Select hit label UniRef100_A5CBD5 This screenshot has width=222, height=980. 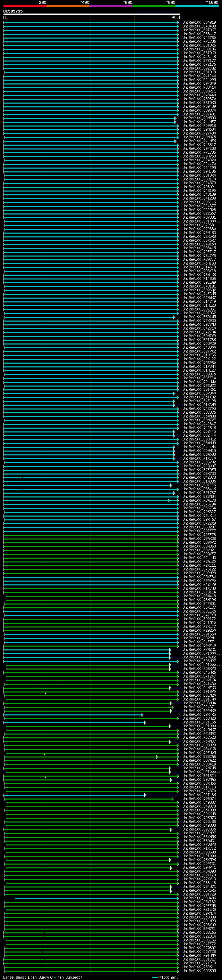click(199, 971)
